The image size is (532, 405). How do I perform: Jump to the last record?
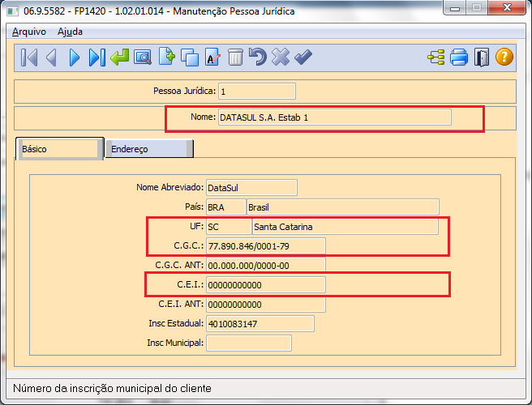pyautogui.click(x=97, y=58)
